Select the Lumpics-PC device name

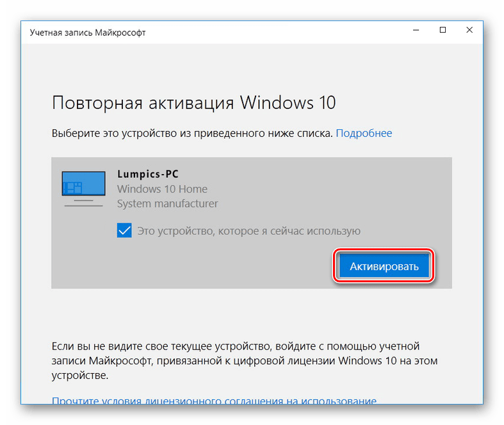[x=147, y=174]
